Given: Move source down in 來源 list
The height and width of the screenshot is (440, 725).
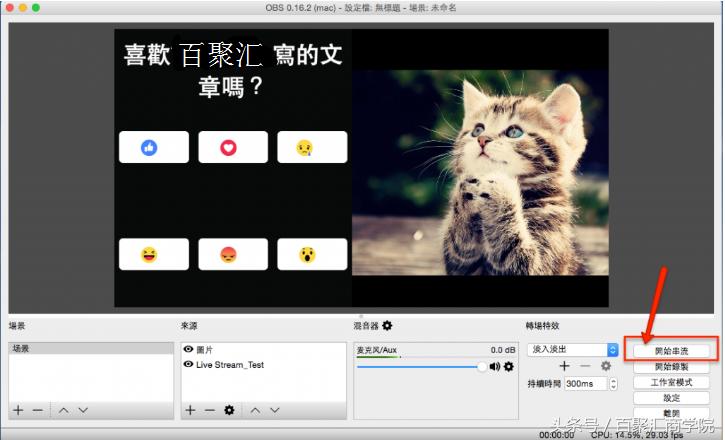Looking at the screenshot, I should click(x=275, y=410).
